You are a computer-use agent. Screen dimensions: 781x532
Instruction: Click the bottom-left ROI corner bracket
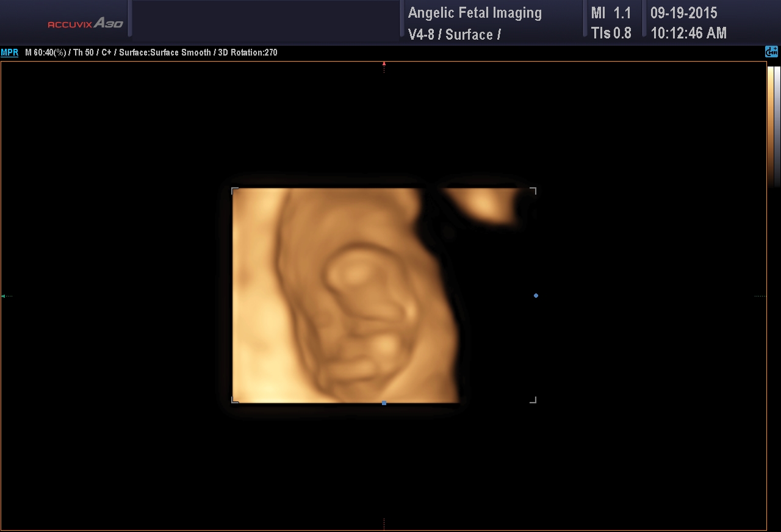pos(235,400)
